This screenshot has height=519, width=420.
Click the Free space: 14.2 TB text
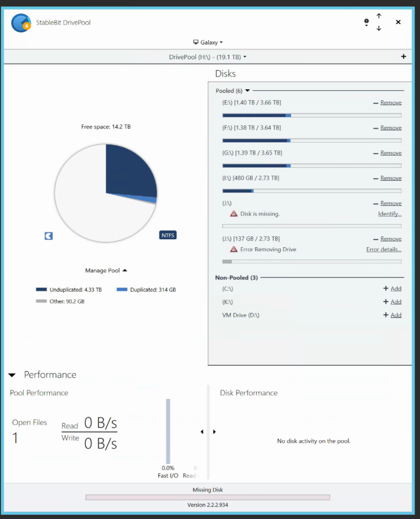coord(106,127)
